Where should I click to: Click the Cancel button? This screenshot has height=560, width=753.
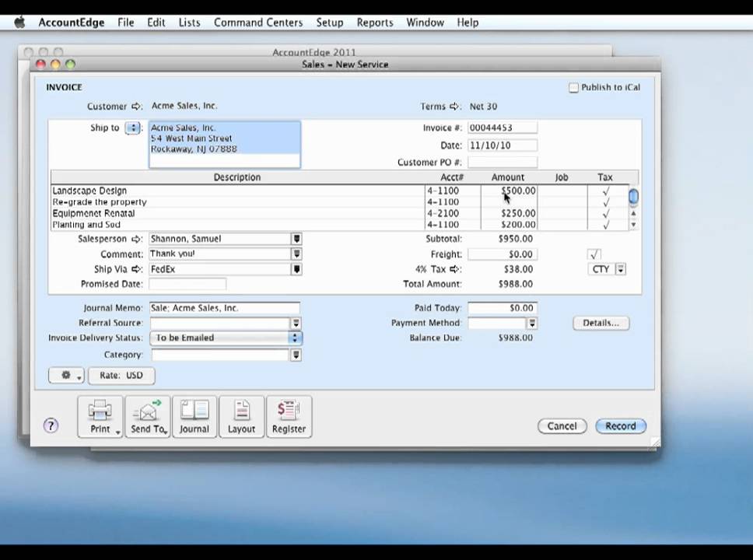562,426
